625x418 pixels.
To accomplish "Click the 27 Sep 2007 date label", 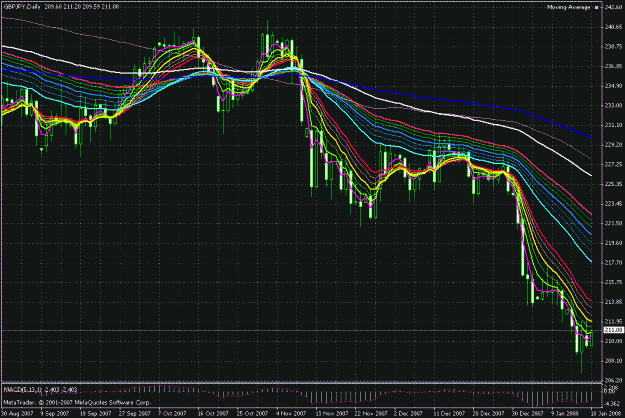I will coord(134,413).
